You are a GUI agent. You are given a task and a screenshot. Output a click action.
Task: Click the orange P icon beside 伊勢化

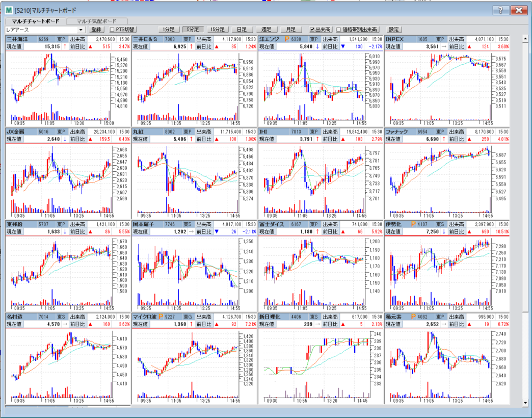click(x=414, y=224)
